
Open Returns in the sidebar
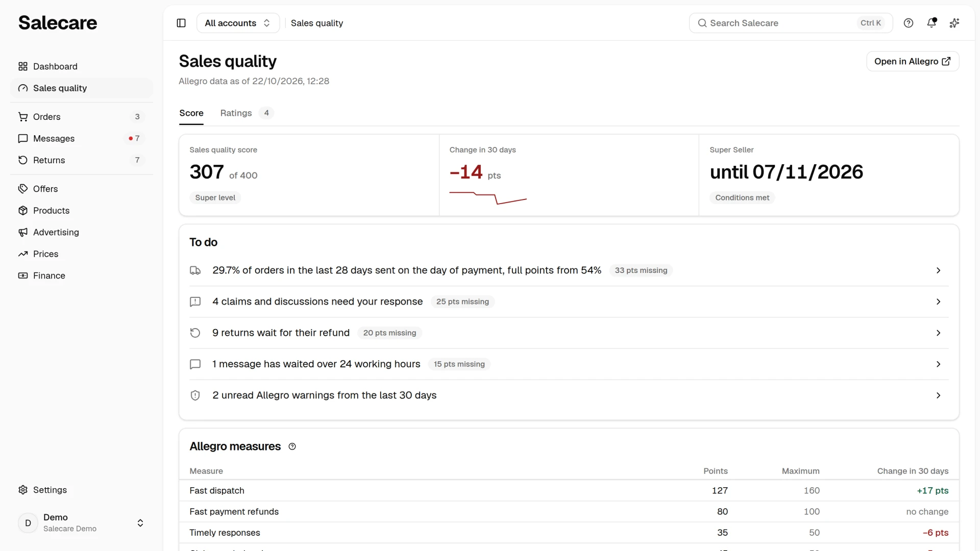click(x=82, y=160)
